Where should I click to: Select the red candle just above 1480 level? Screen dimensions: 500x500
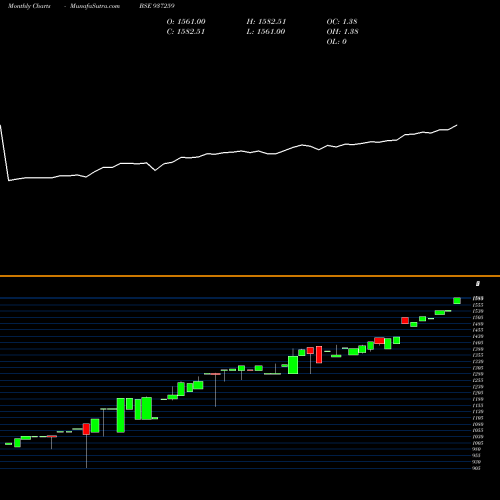pos(405,320)
